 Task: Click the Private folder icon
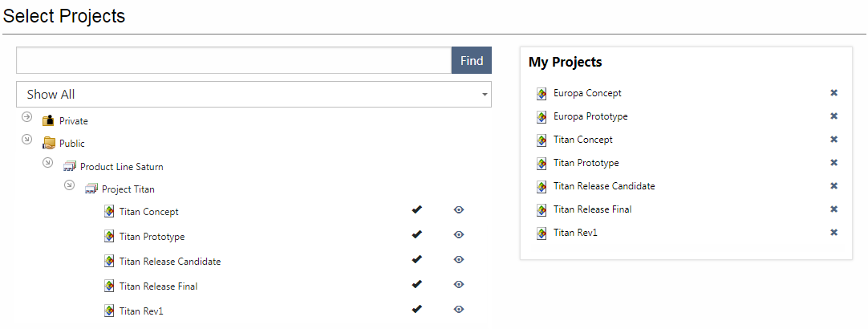tap(49, 120)
